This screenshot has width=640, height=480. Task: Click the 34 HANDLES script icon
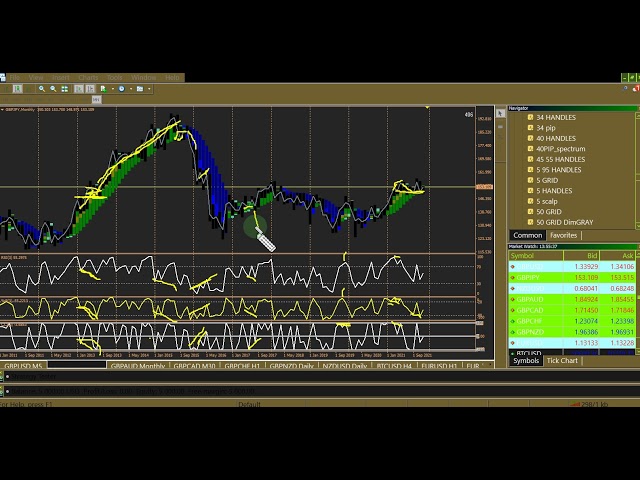[x=528, y=118]
